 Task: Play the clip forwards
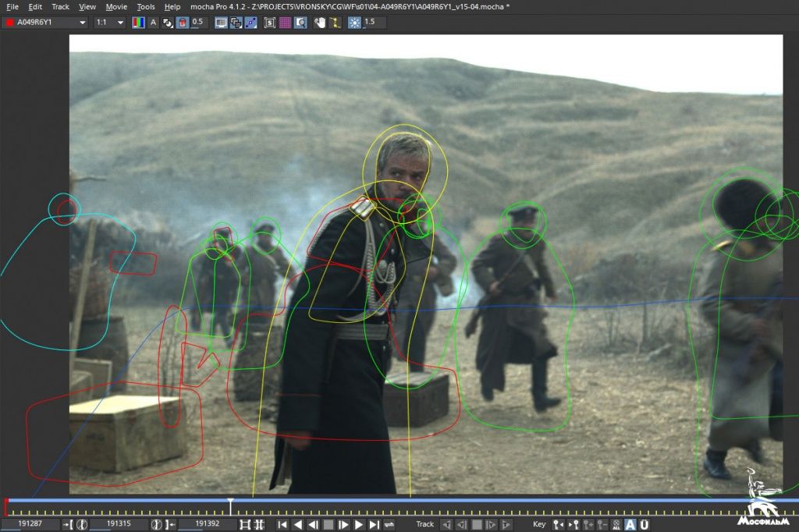point(359,524)
